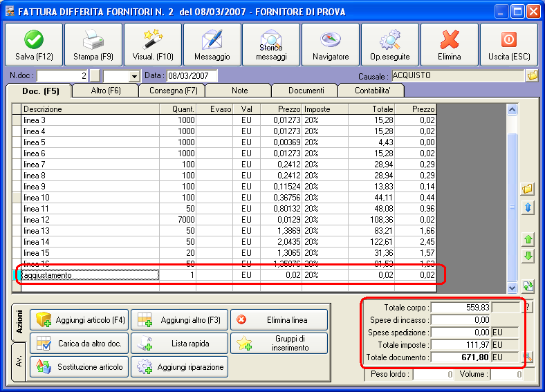Screen dimensions: 545x392
Task: Switch to the Altro (F6) tab
Action: [106, 91]
